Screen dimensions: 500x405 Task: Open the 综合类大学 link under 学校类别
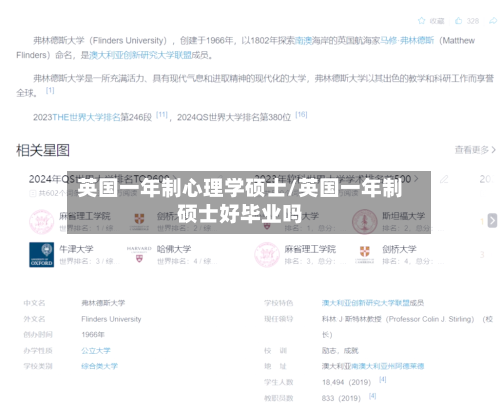pos(99,366)
